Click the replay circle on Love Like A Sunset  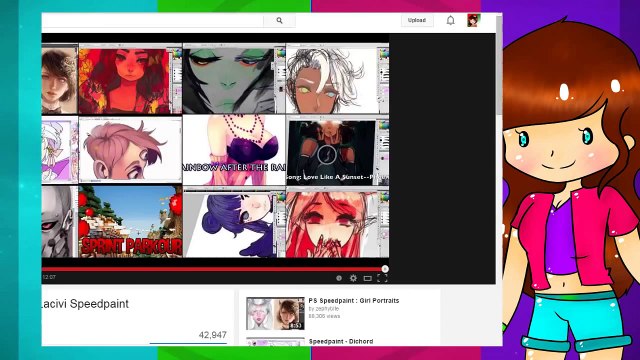[x=327, y=154]
